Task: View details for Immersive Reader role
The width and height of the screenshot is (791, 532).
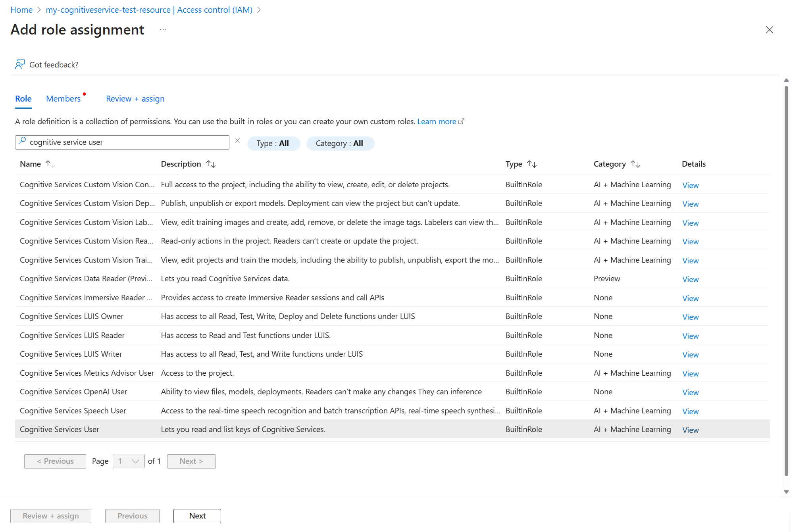Action: click(690, 298)
